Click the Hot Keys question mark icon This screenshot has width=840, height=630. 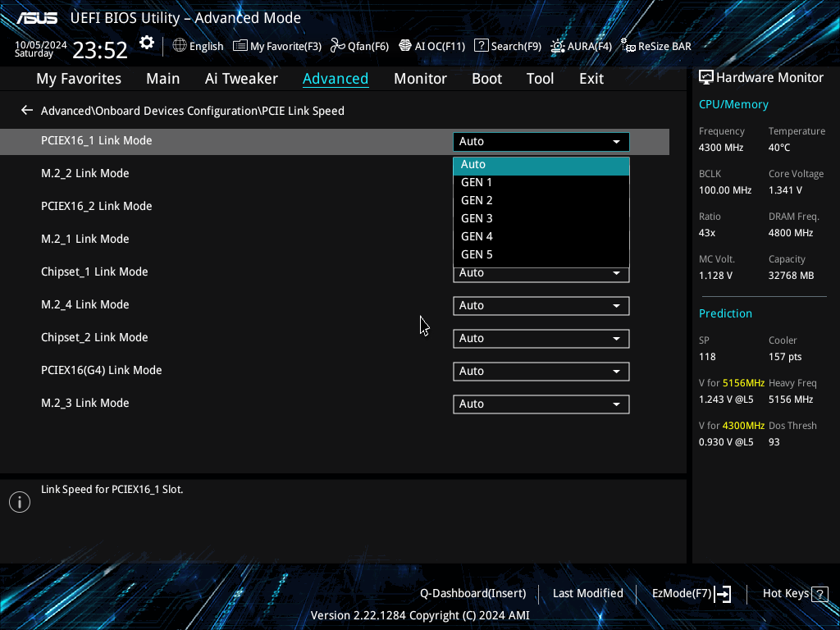(819, 594)
